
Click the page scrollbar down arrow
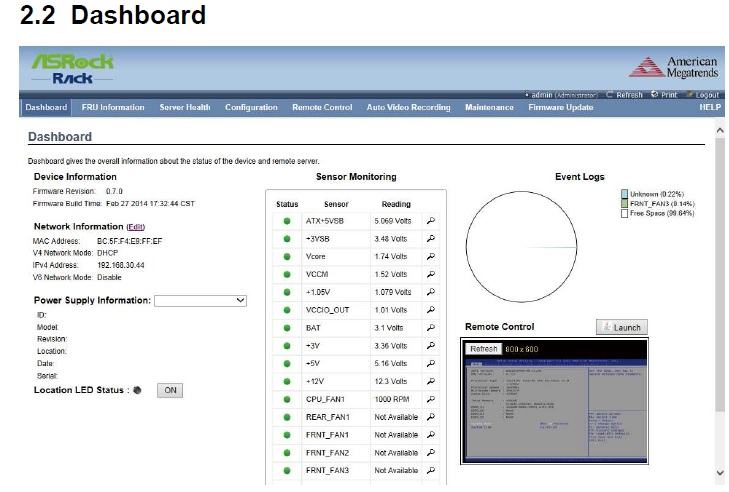(720, 472)
